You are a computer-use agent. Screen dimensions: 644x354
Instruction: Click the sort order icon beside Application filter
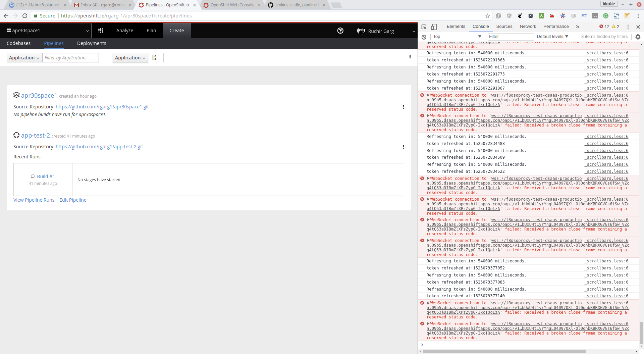click(x=154, y=57)
